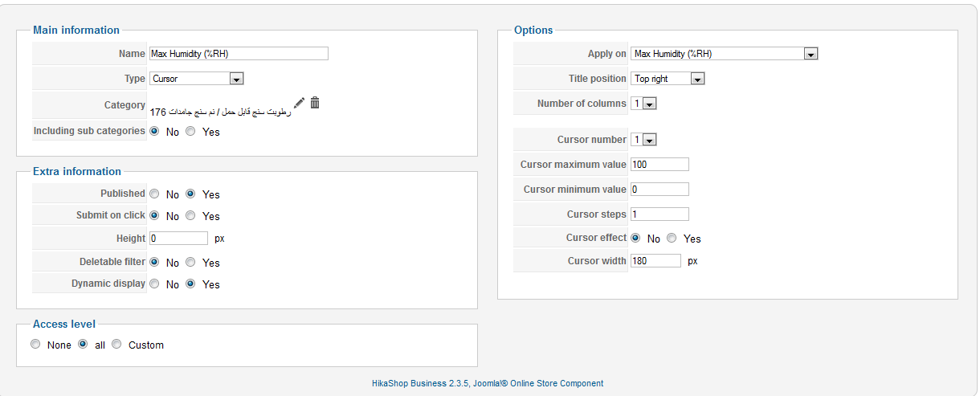The height and width of the screenshot is (396, 980).
Task: Select None for Access level
Action: point(35,345)
